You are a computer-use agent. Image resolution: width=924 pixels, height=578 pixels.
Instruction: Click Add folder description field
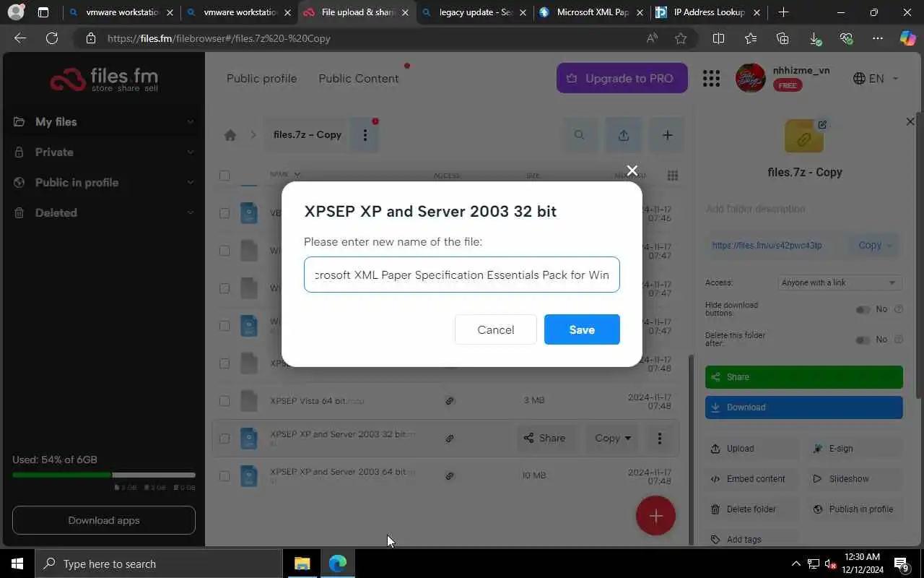pos(804,209)
